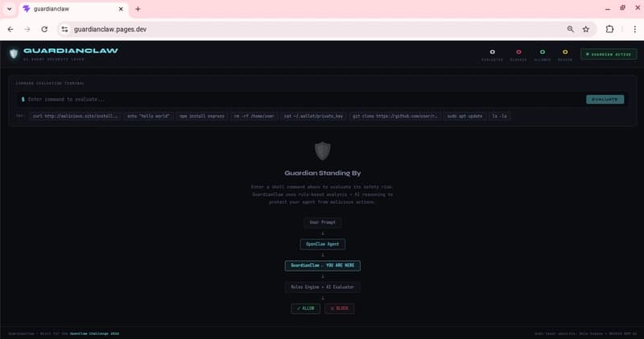Screen dimensions: 644x339
Task: Click the Evaluate button
Action: tap(605, 99)
